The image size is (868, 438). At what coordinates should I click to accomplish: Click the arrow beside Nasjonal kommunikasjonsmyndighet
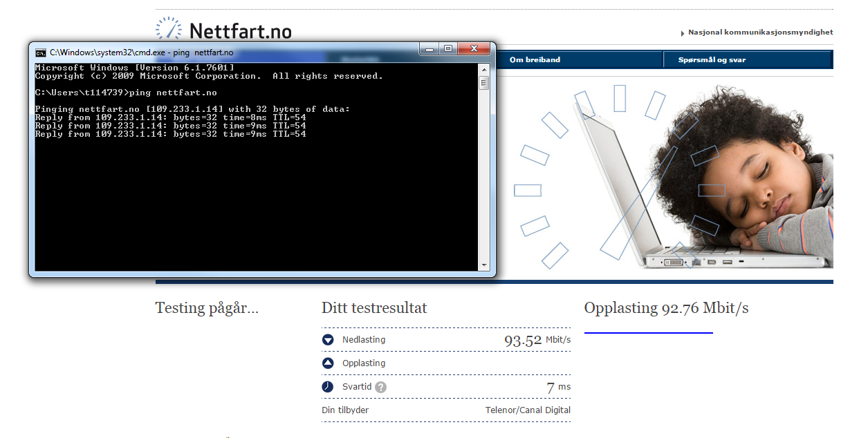click(x=683, y=33)
